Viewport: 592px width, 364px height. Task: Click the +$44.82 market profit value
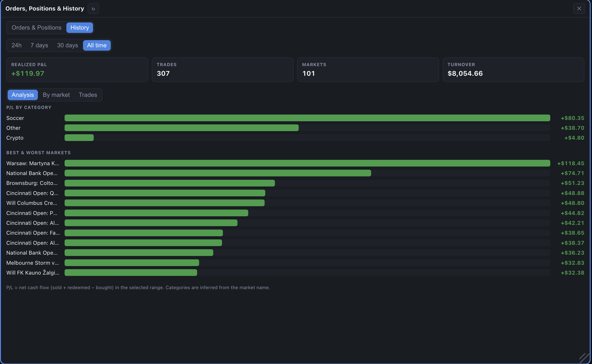(x=572, y=213)
